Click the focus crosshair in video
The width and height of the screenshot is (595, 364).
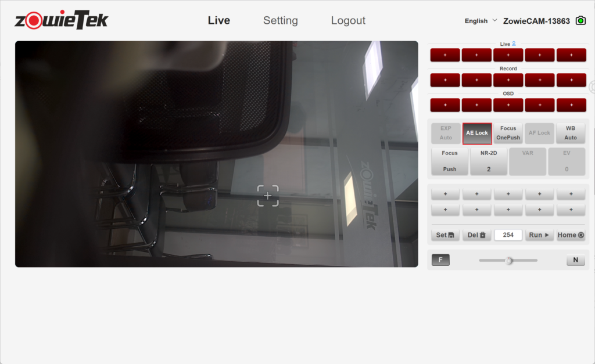(268, 196)
